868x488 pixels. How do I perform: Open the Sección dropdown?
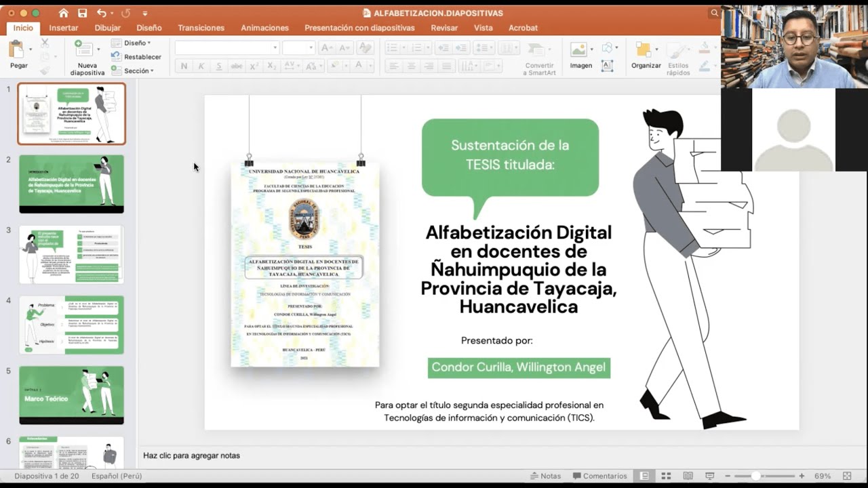tap(133, 70)
